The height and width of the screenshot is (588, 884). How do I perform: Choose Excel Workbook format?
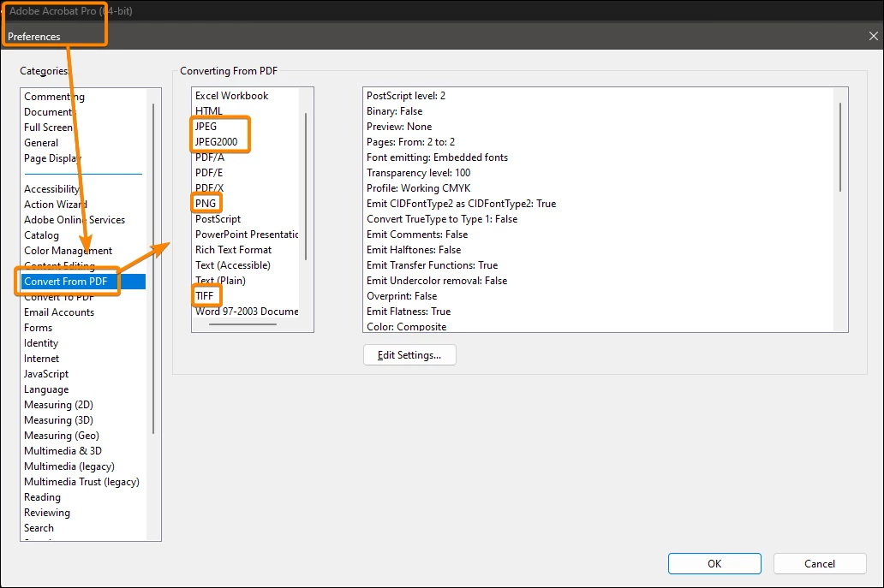[232, 96]
